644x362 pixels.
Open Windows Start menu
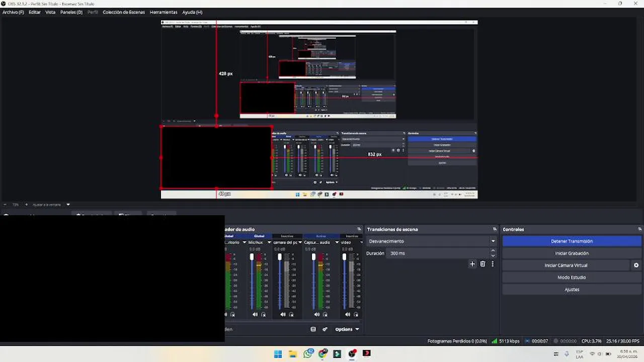tap(278, 354)
